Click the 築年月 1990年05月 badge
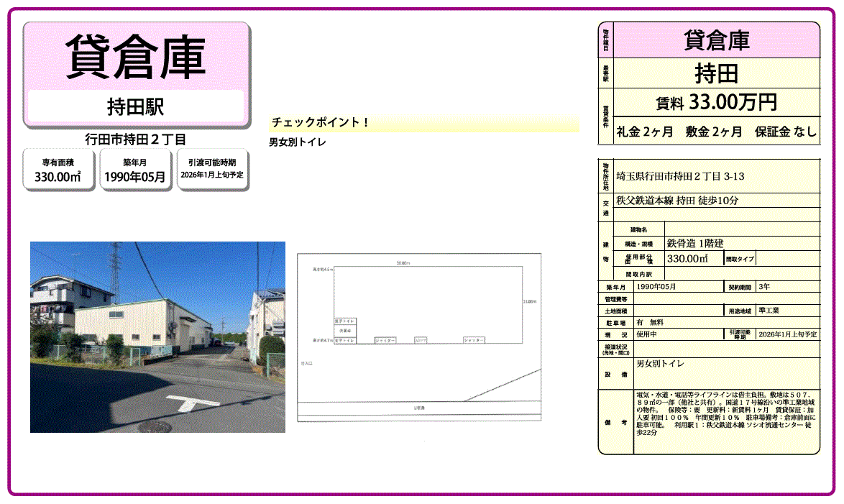Viewport: 844px width, 504px height. (x=135, y=170)
